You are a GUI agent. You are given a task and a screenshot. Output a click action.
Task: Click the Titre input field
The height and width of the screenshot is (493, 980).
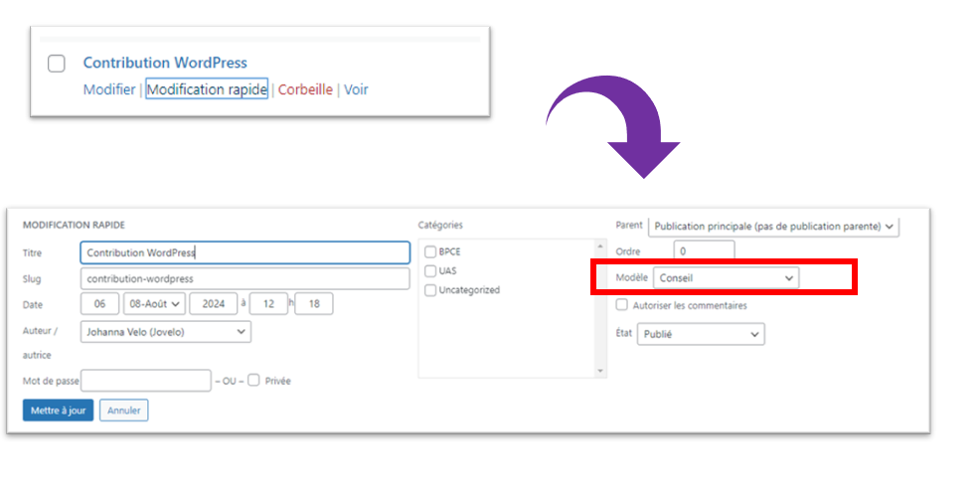click(x=245, y=252)
